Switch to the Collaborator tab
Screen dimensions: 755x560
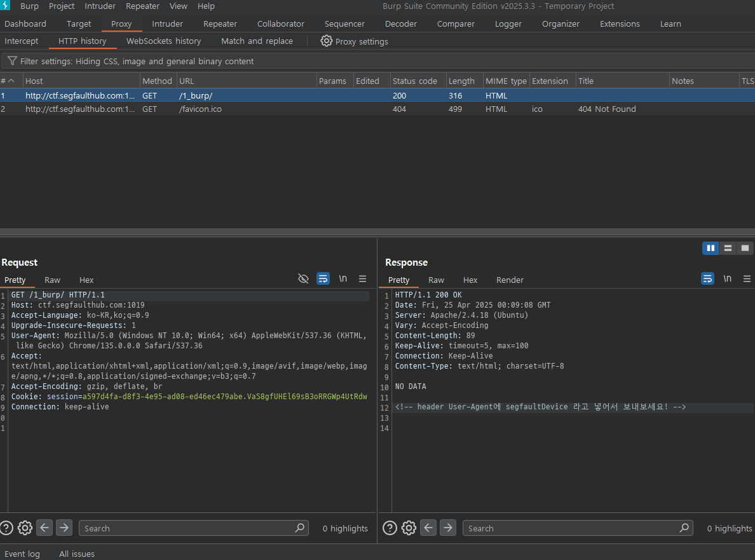point(281,24)
